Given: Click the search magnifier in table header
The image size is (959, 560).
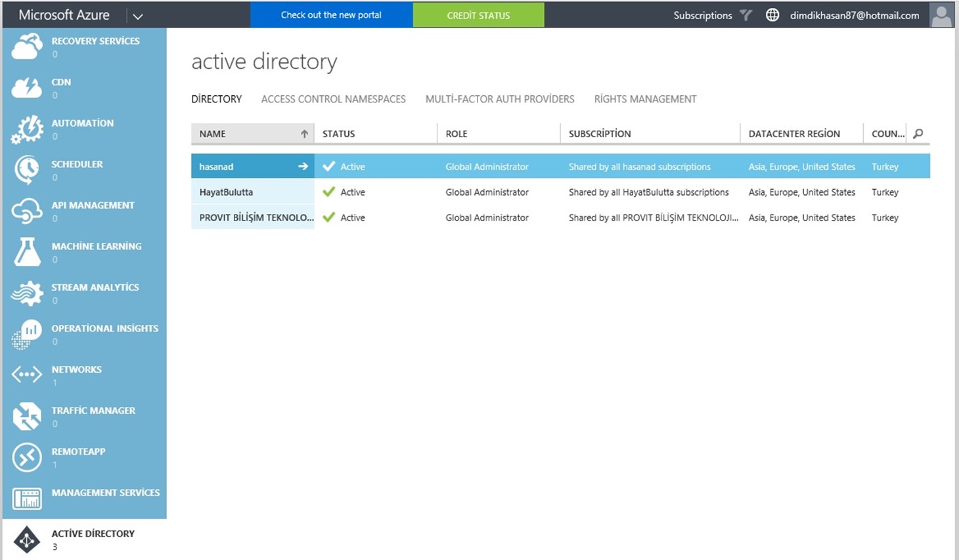Looking at the screenshot, I should (918, 133).
